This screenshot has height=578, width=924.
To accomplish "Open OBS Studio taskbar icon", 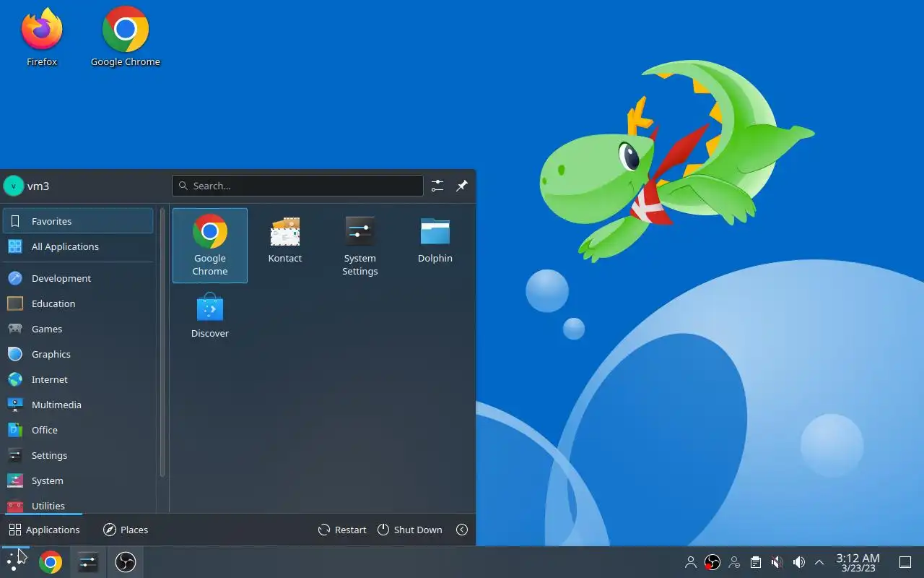I will pyautogui.click(x=126, y=561).
